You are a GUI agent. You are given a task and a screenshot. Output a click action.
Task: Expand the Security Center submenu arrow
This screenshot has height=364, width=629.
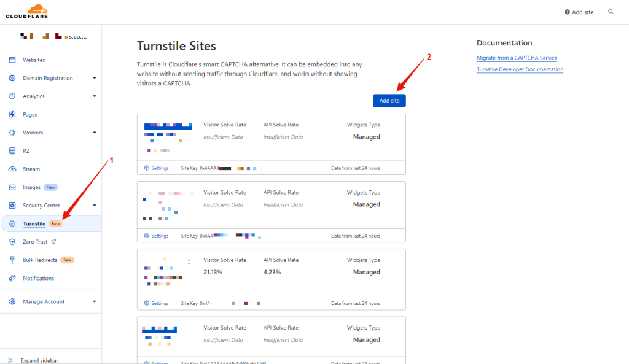click(95, 206)
